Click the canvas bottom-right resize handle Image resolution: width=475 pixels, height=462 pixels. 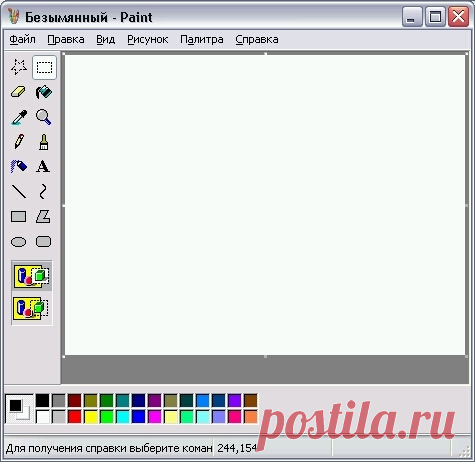click(x=467, y=357)
